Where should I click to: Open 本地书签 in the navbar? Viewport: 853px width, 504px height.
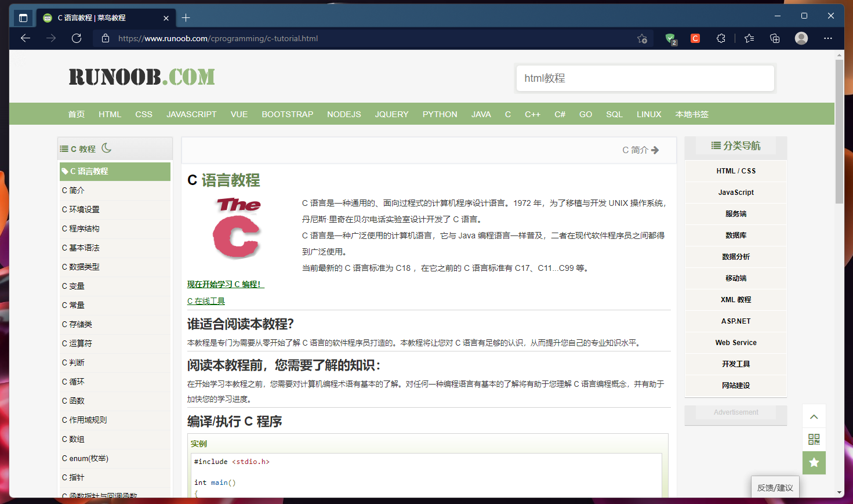tap(692, 114)
